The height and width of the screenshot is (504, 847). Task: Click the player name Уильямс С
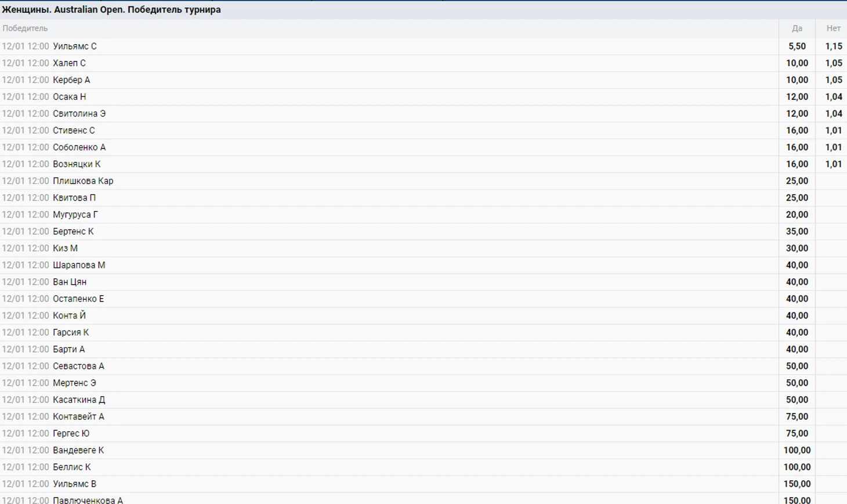[75, 46]
